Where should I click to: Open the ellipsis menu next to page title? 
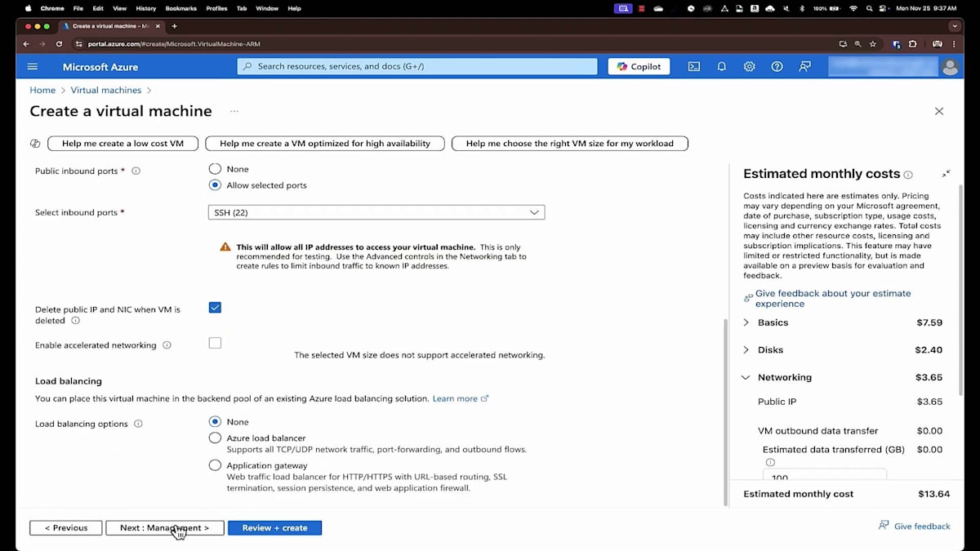click(234, 111)
